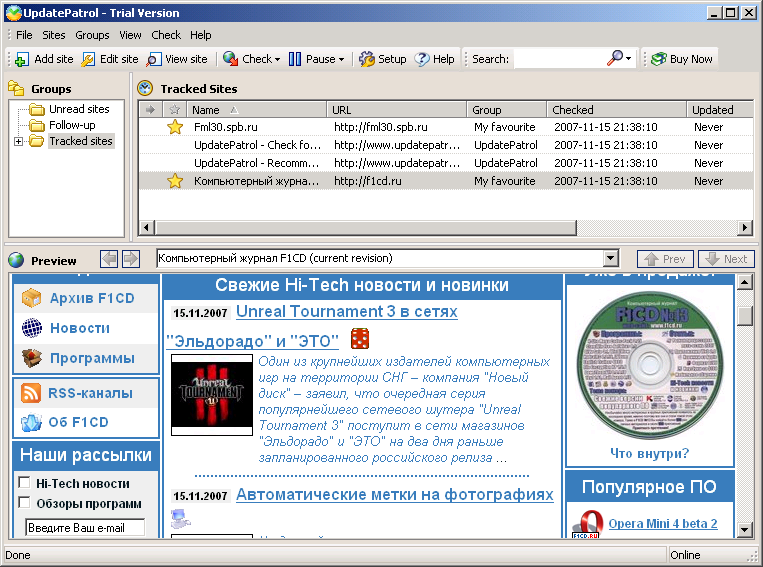Click the red dice icon near headline
This screenshot has height=567, width=763.
pyautogui.click(x=360, y=339)
